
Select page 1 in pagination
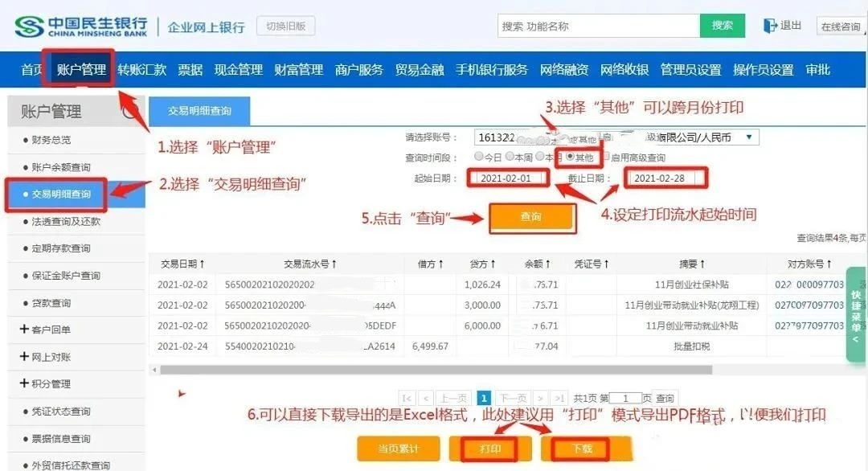tap(484, 398)
